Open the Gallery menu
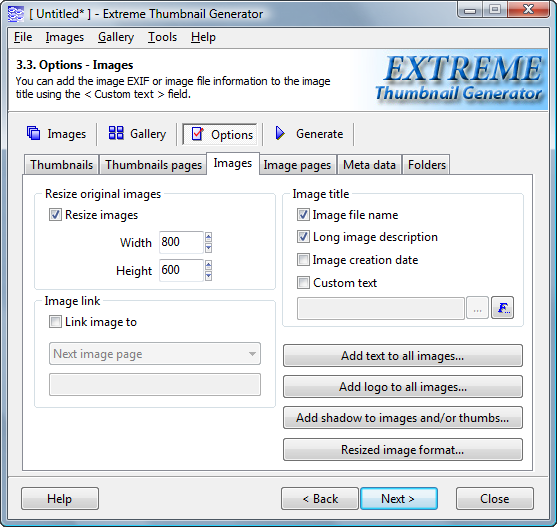The image size is (557, 527). pos(116,37)
